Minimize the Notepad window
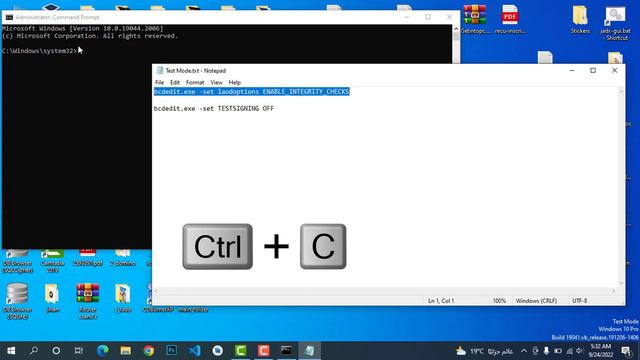The width and height of the screenshot is (640, 360). point(572,71)
